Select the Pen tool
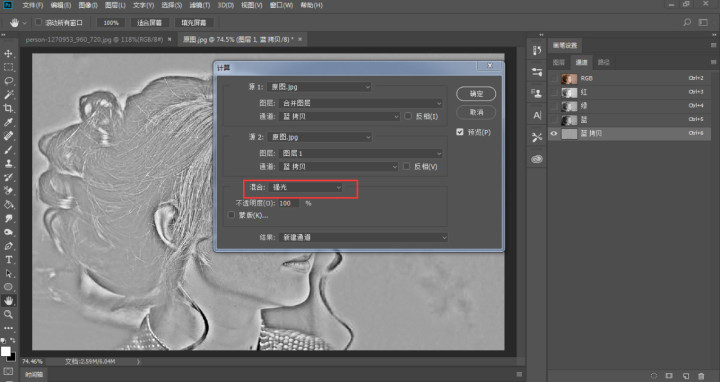This screenshot has height=382, width=720. click(x=8, y=246)
